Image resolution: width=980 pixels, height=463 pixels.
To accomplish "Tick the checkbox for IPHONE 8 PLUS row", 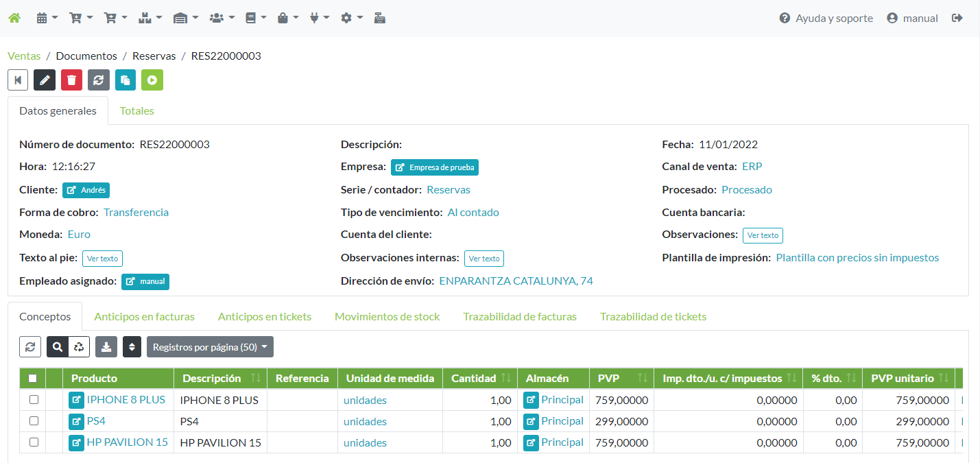I will [x=34, y=400].
